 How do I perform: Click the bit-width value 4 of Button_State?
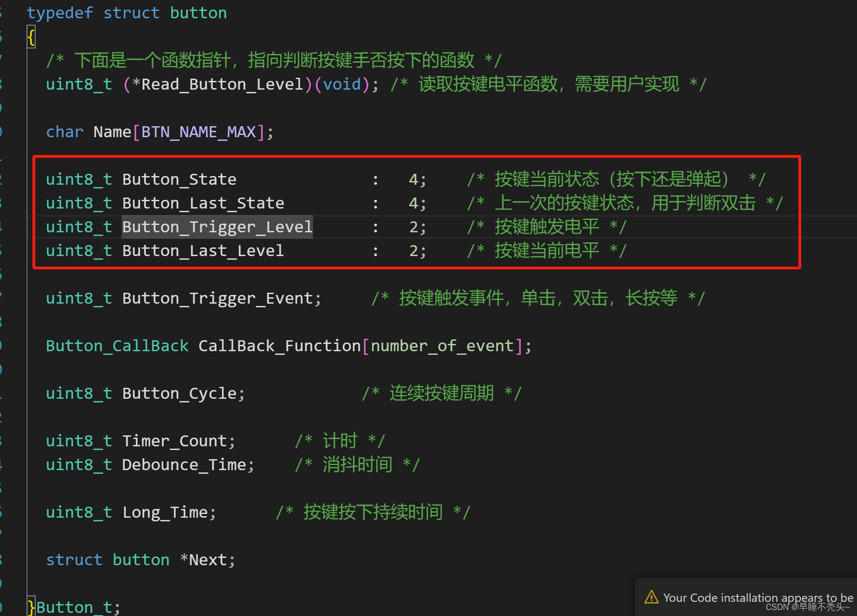point(413,179)
